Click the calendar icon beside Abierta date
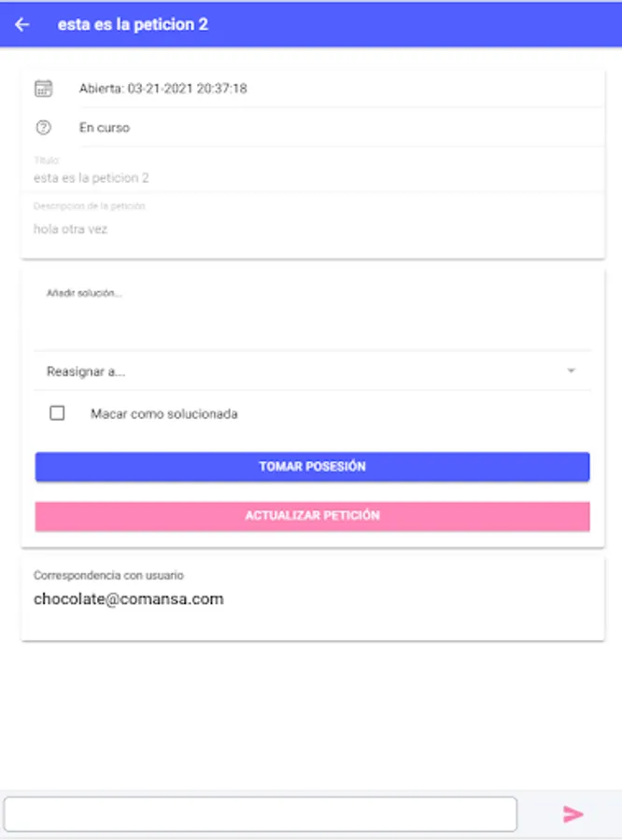The image size is (622, 840). [x=43, y=89]
